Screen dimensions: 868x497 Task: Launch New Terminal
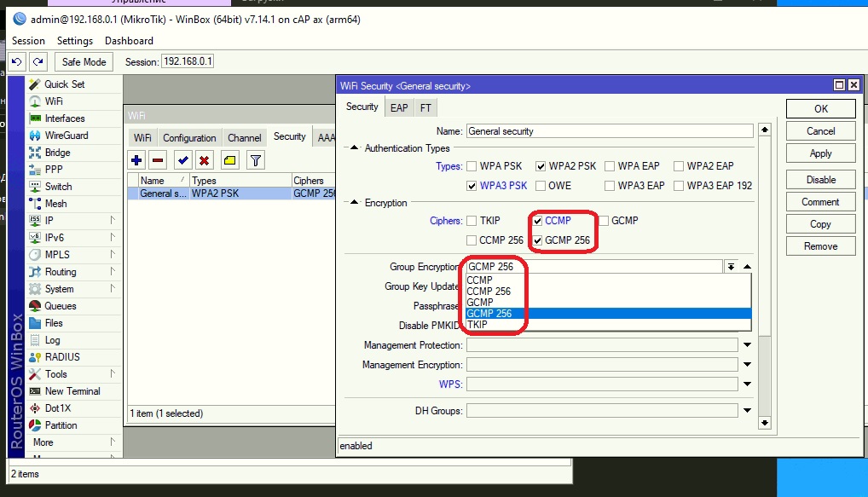pyautogui.click(x=72, y=391)
